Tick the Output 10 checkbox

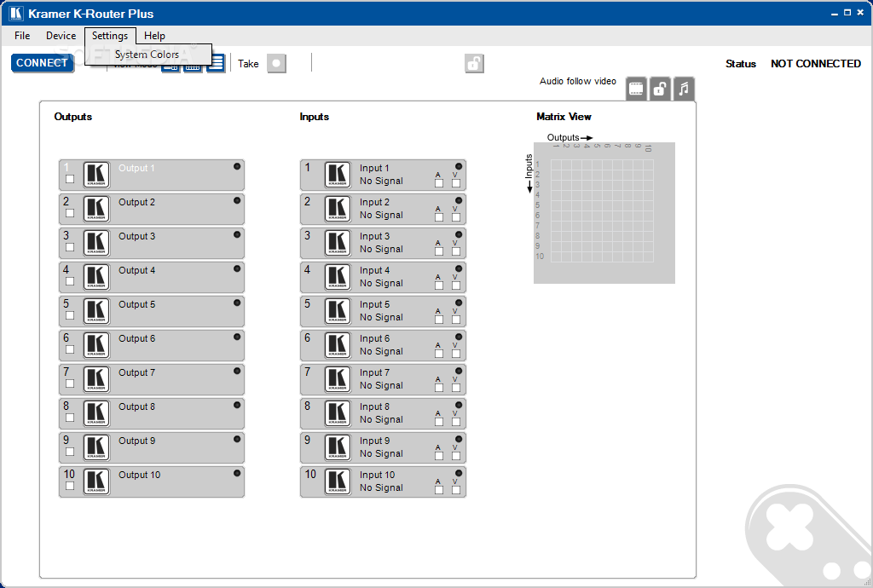[70, 486]
